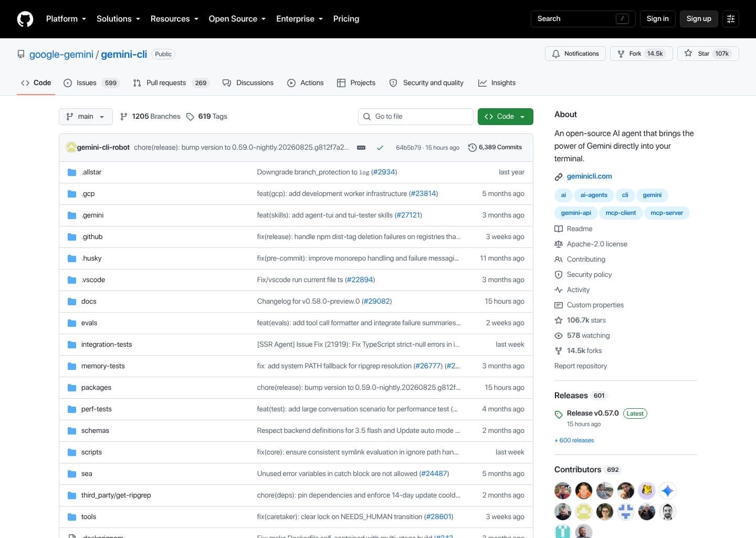Click the commits history clock icon
Viewport: 756px width, 538px height.
(x=472, y=148)
